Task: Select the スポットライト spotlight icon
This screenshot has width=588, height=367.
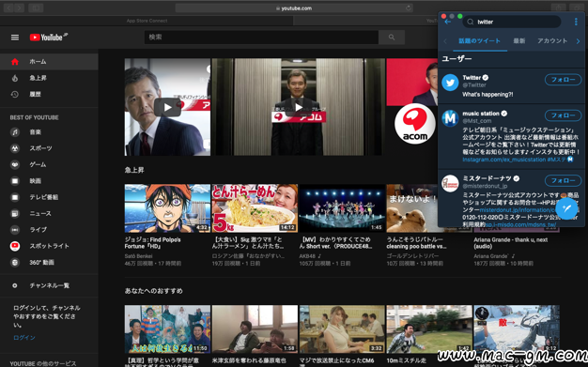Action: tap(15, 246)
